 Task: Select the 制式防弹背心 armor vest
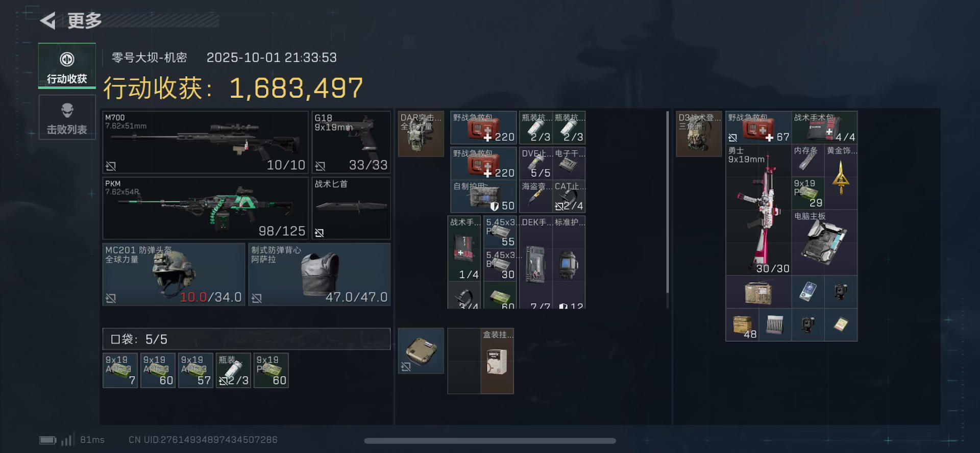(320, 274)
